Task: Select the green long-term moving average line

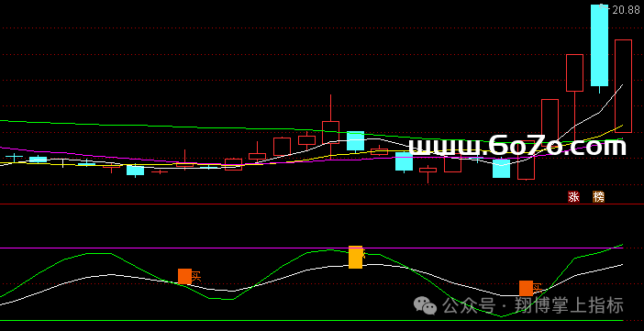Action: click(164, 127)
